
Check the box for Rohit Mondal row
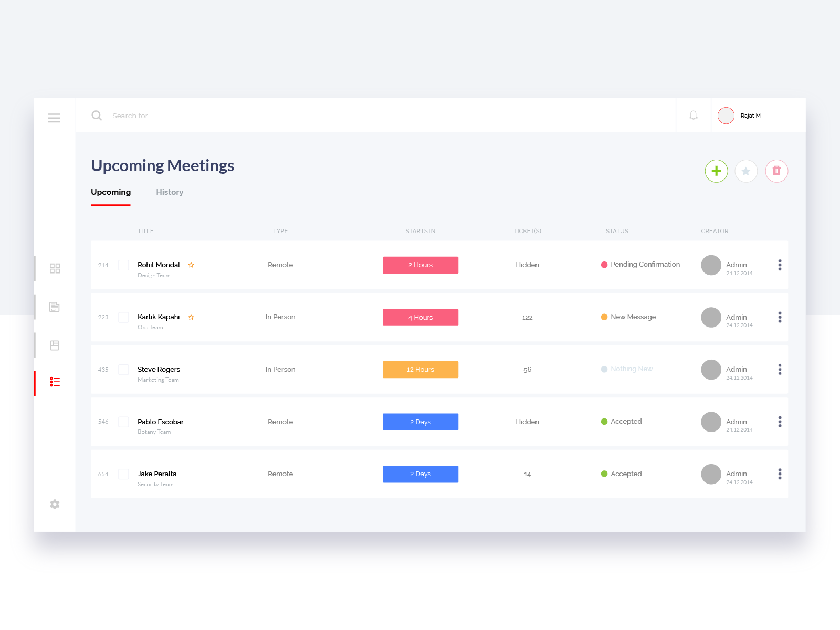click(123, 265)
